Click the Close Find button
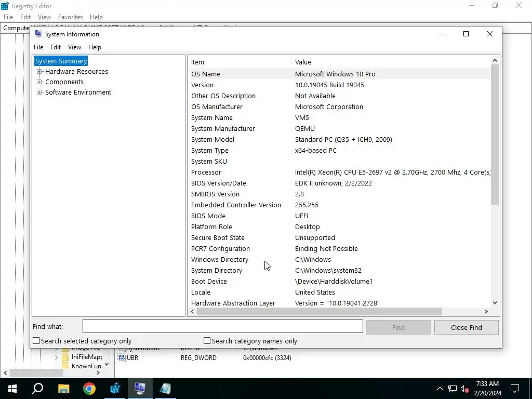The width and height of the screenshot is (532, 399). click(466, 327)
